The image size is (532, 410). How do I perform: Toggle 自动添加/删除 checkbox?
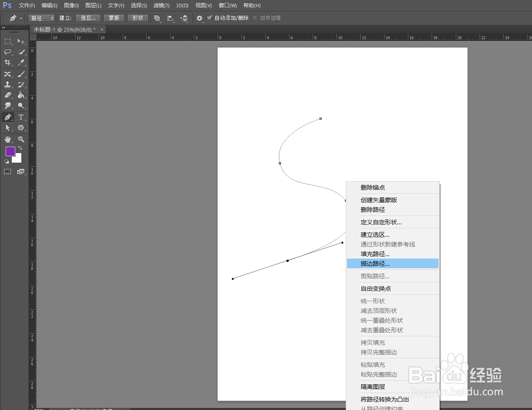click(210, 18)
